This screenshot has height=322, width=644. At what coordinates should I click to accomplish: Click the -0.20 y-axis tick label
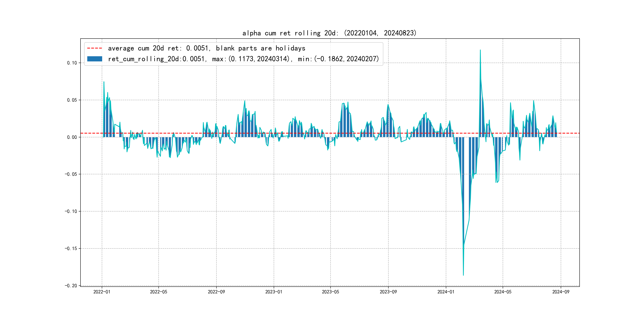click(x=71, y=286)
